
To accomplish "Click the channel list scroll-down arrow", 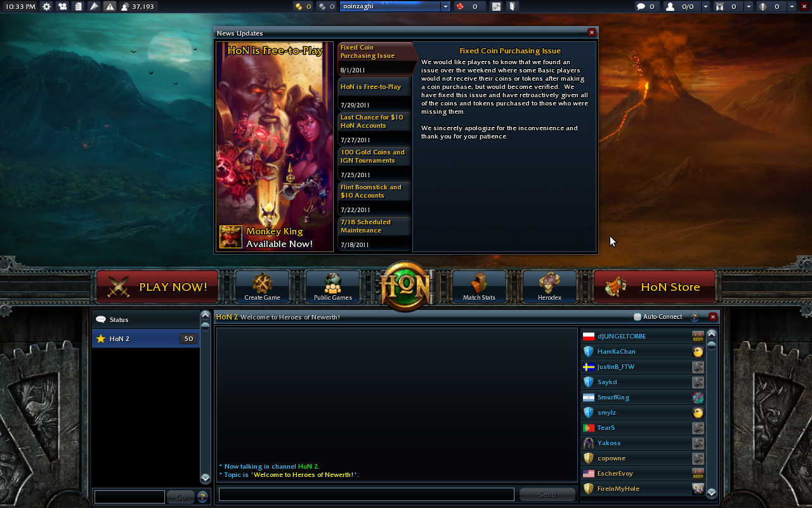I will click(x=205, y=478).
